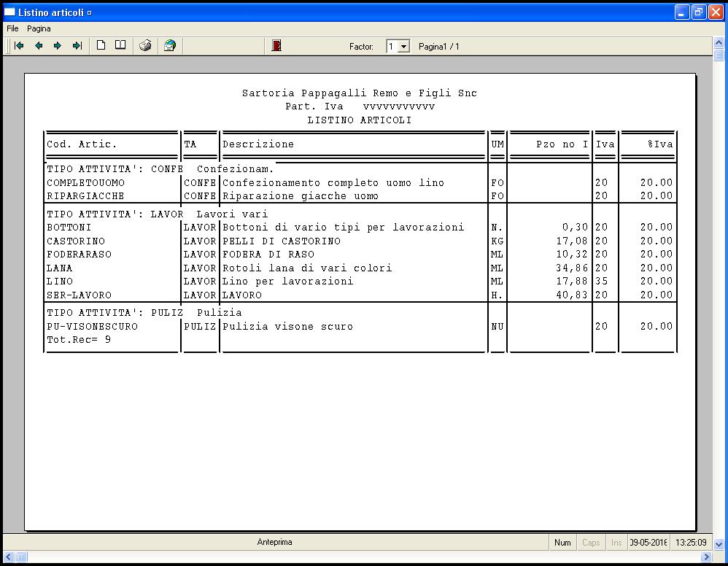Viewport: 728px width, 566px height.
Task: Click description 'FODERA DI RASO'
Action: [268, 255]
